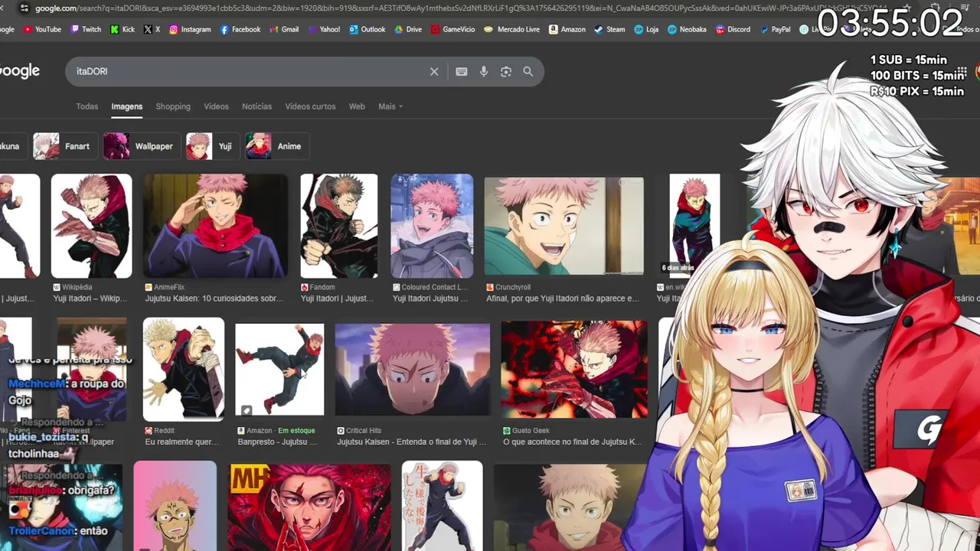Open the AnimeFlix Jujutsu Kaisen image thumbnail

pyautogui.click(x=216, y=226)
